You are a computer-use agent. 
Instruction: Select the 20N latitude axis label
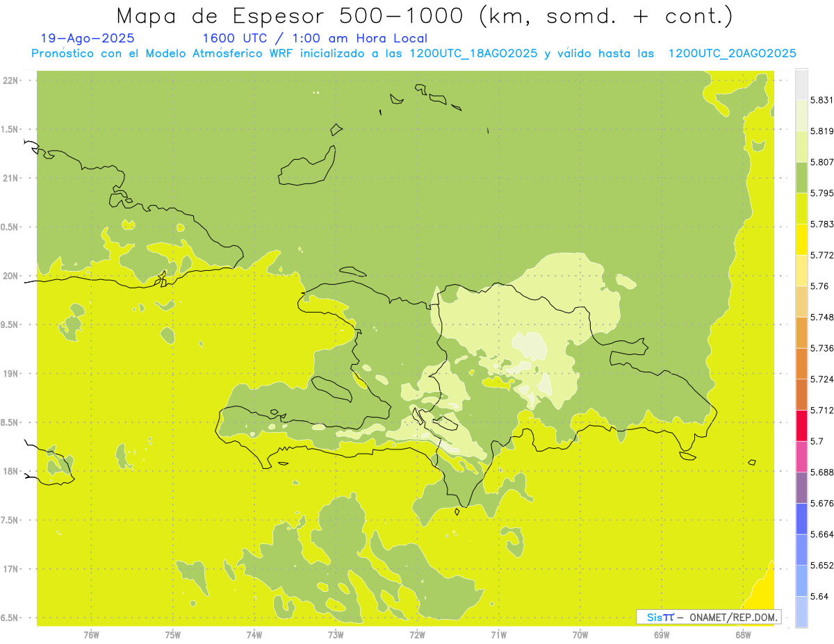coord(10,276)
